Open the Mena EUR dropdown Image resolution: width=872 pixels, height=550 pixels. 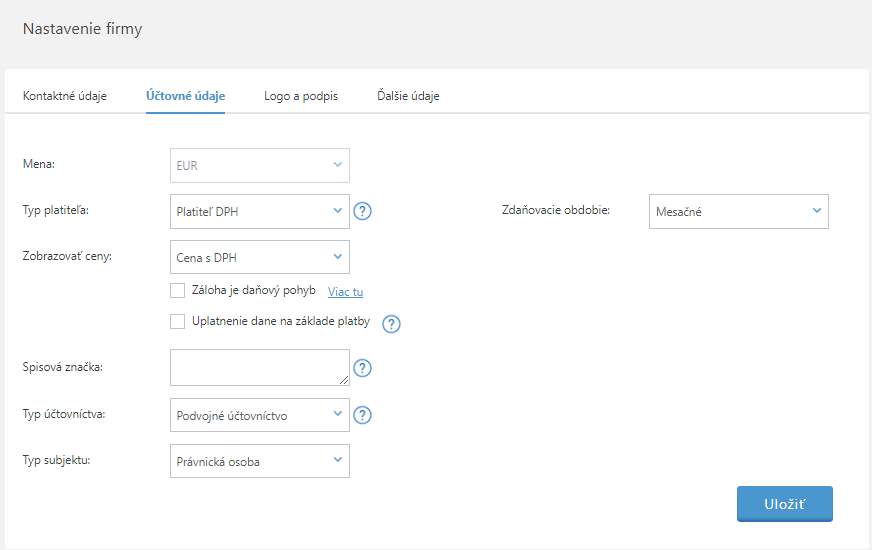pyautogui.click(x=260, y=166)
